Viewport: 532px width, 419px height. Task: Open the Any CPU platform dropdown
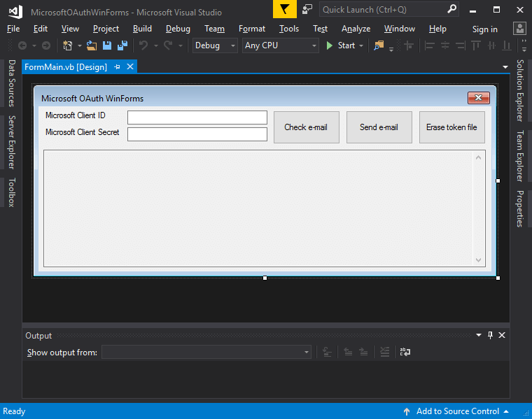click(x=280, y=45)
